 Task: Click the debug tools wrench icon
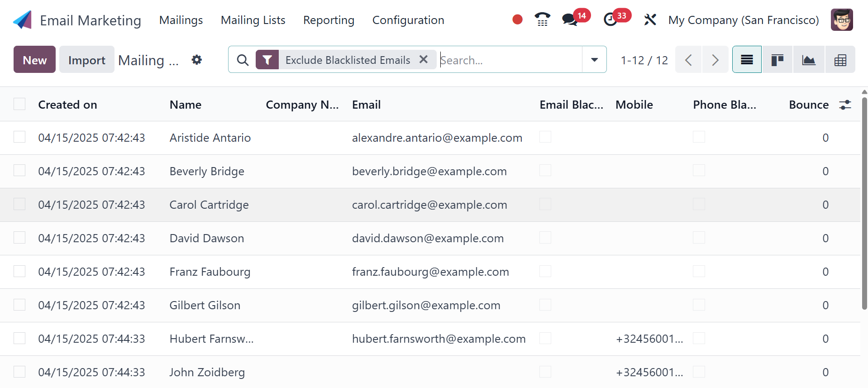point(650,20)
